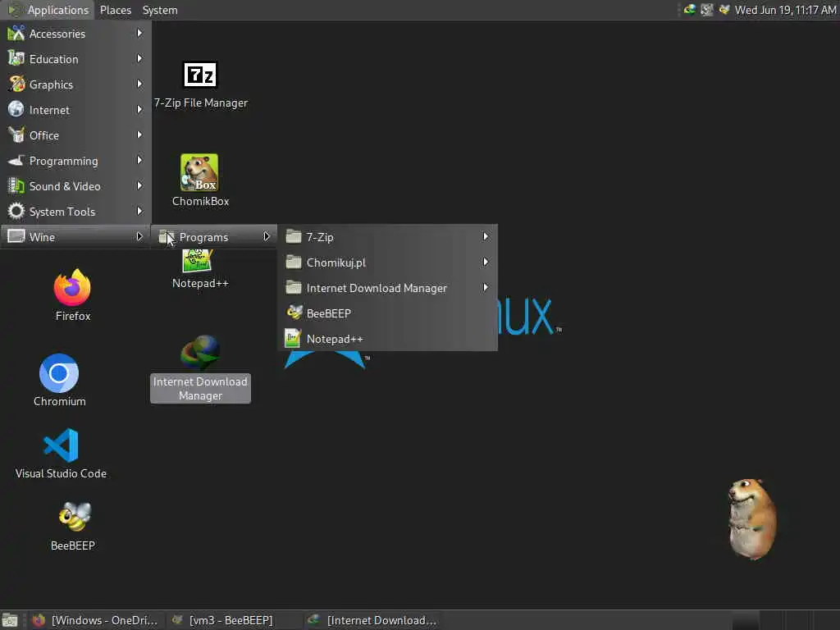Click the Sound & Video category icon
This screenshot has height=630, width=840.
16,186
